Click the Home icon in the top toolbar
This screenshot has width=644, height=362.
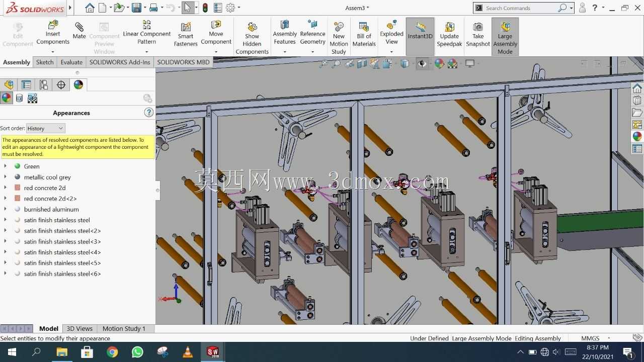(90, 8)
